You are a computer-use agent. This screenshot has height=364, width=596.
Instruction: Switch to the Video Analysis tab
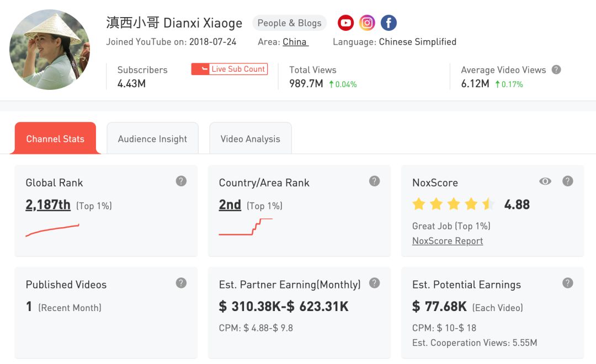[251, 139]
